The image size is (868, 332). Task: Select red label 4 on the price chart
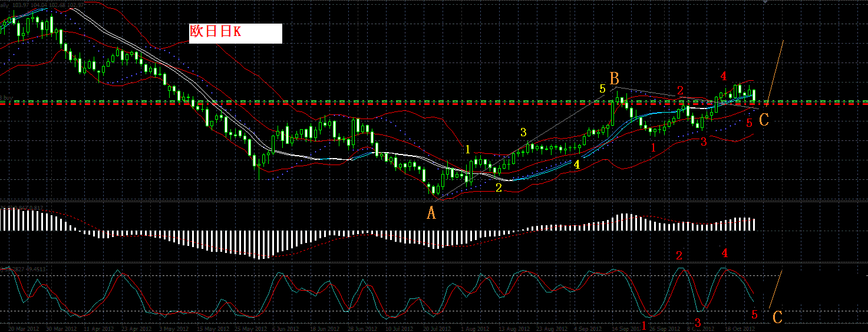click(724, 76)
